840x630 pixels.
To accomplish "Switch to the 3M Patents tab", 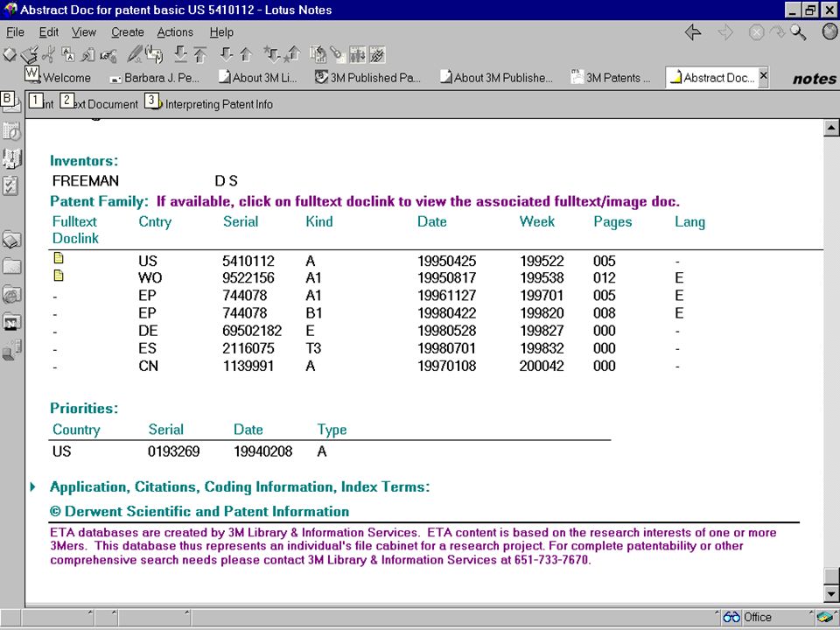I will click(612, 78).
